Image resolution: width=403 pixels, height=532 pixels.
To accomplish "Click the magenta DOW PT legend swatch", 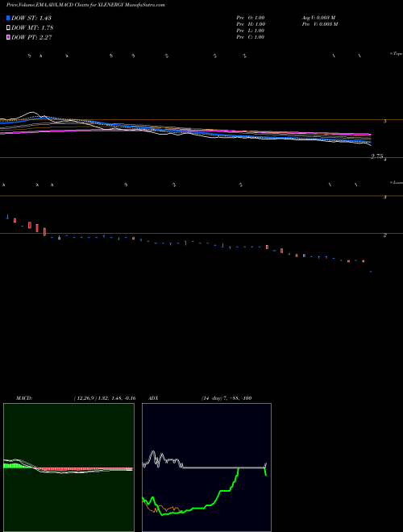I will coord(8,37).
